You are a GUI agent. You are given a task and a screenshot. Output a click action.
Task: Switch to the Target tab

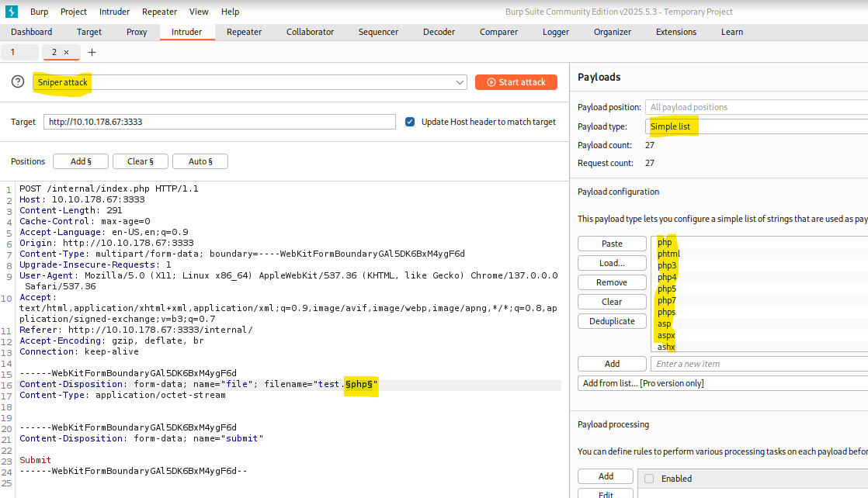click(89, 32)
